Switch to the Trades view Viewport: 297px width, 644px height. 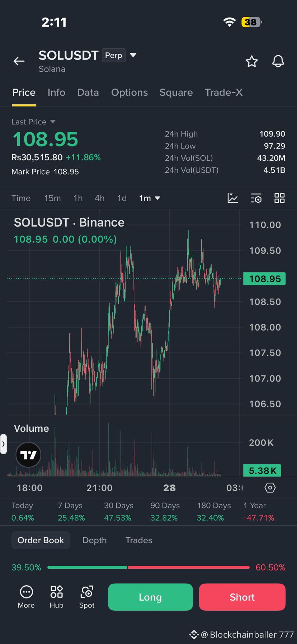(139, 540)
